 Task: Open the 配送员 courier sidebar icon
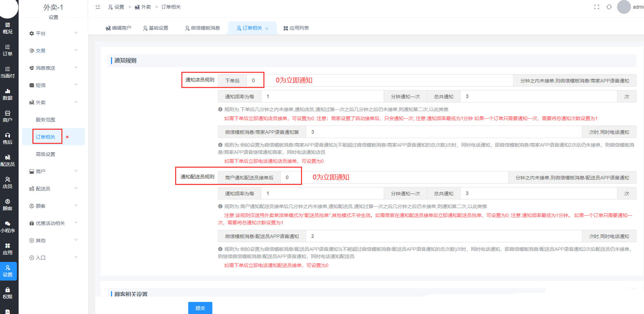tap(8, 161)
